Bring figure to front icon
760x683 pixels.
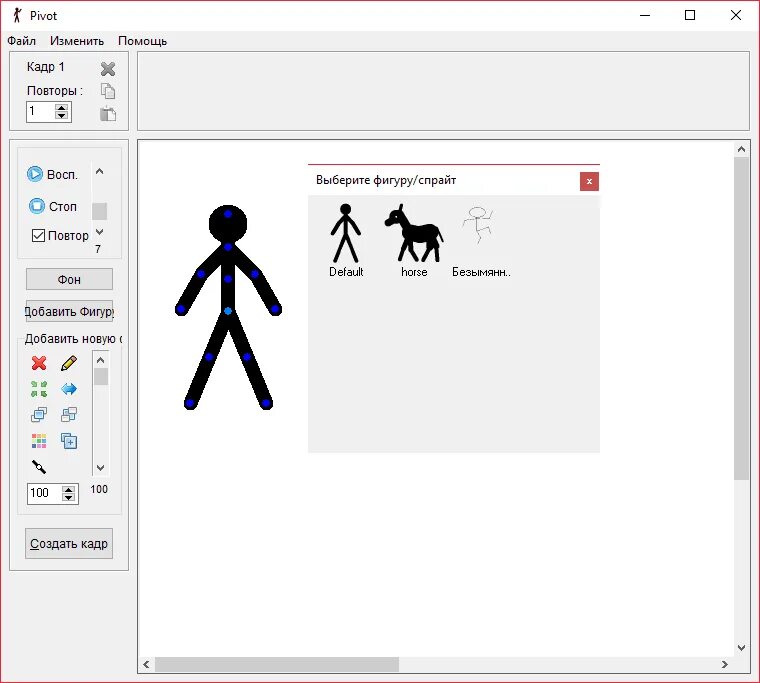[39, 414]
